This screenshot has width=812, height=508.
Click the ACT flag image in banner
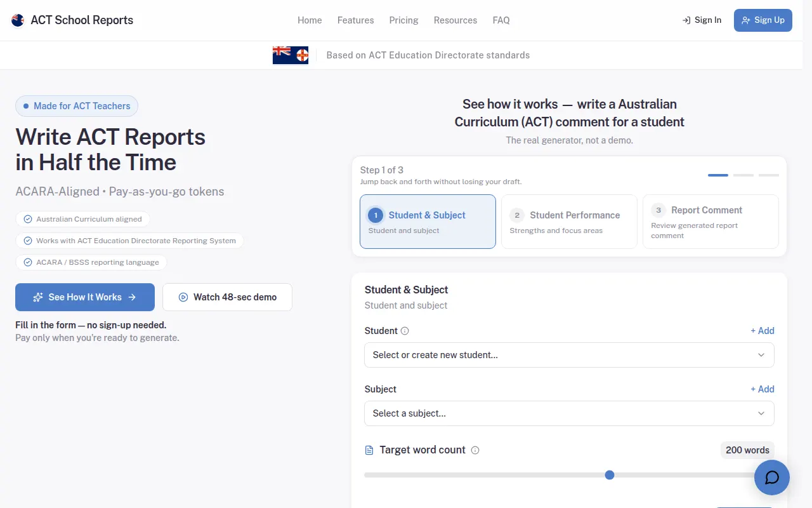coord(291,55)
